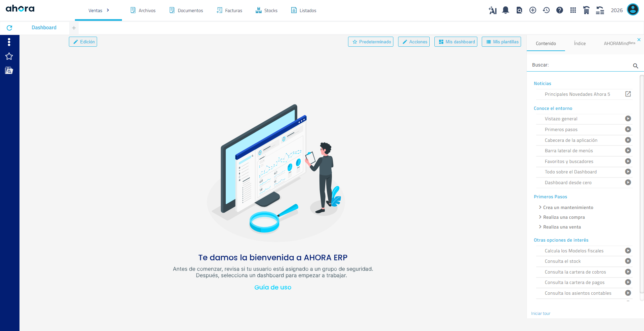Open the search finder icon in sidebar

[9, 70]
